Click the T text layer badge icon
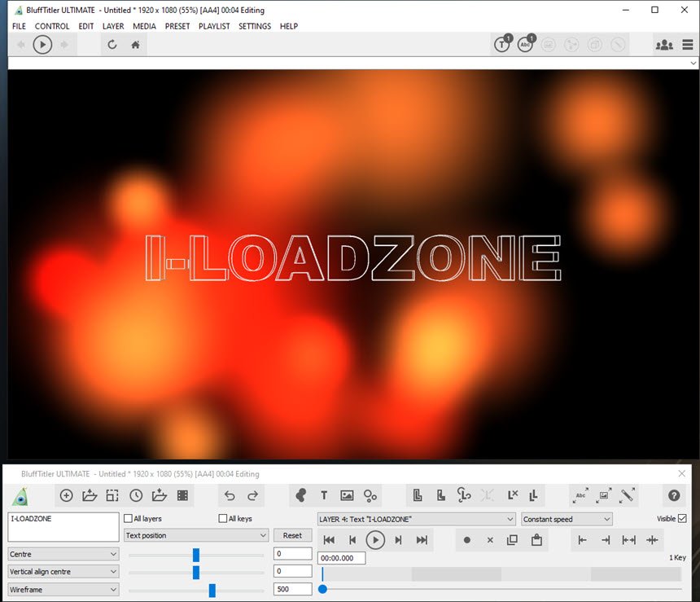This screenshot has width=700, height=602. click(x=503, y=43)
